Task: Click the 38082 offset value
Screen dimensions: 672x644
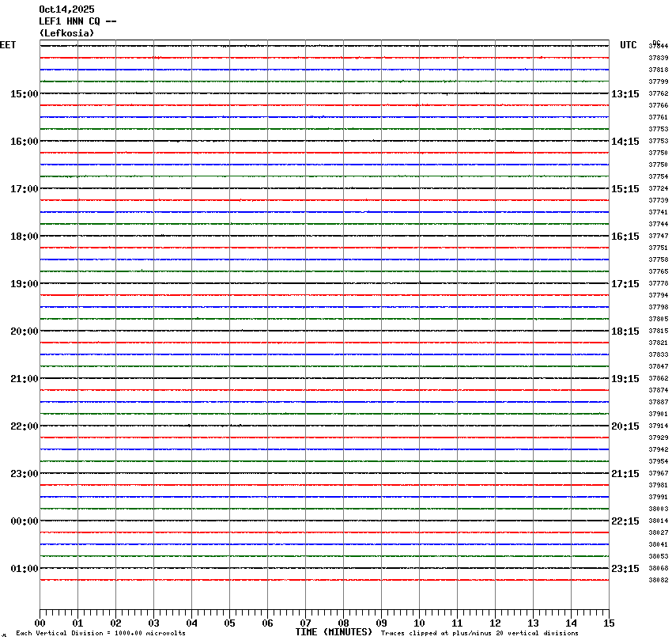Action: 658,581
